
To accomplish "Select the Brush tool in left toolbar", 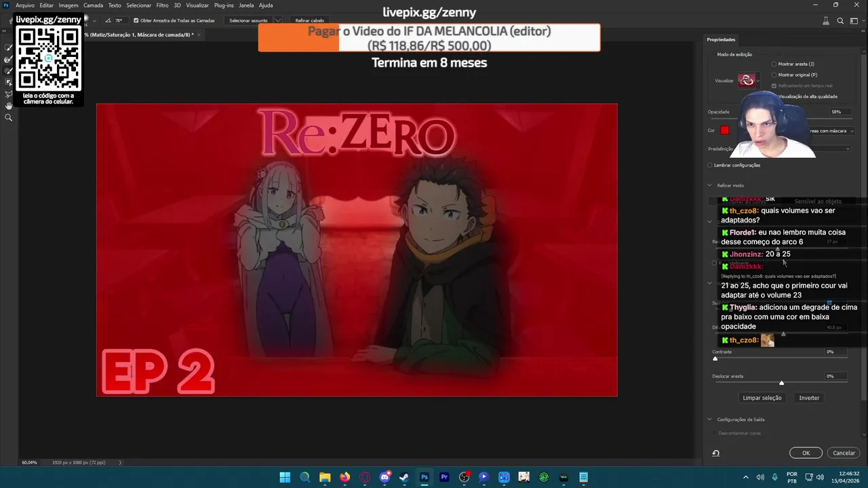I will point(9,70).
